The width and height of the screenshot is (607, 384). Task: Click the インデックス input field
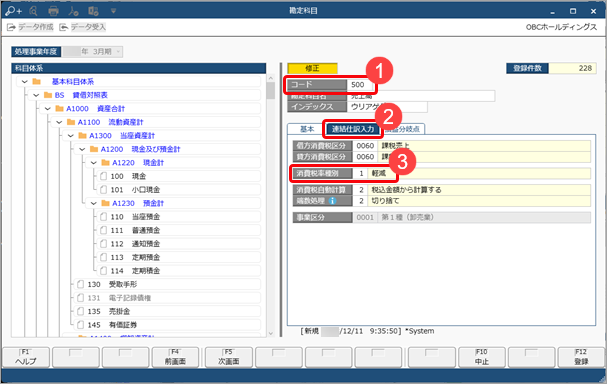(x=387, y=107)
